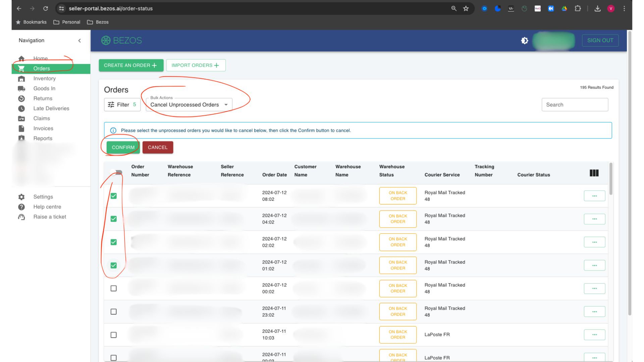Viewport: 644px width, 362px height.
Task: Open Claims page
Action: [x=51, y=118]
